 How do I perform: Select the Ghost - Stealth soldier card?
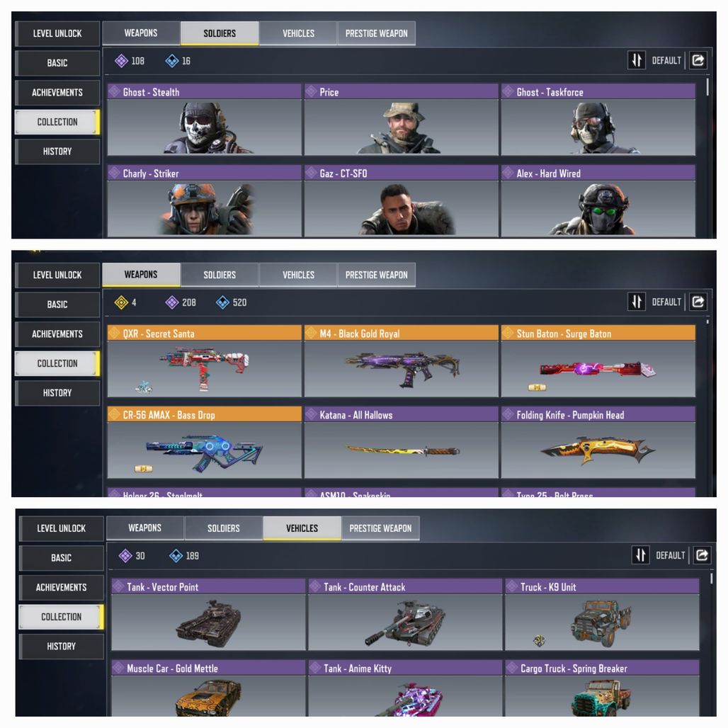click(204, 120)
